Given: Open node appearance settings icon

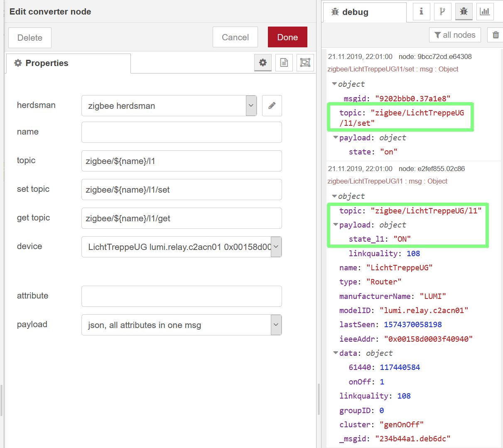Looking at the screenshot, I should point(305,63).
